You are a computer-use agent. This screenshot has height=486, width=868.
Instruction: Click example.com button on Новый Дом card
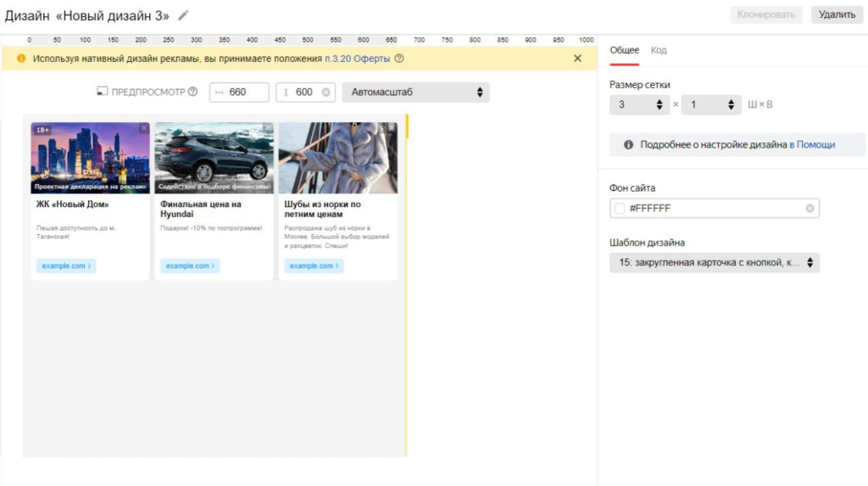pos(66,266)
